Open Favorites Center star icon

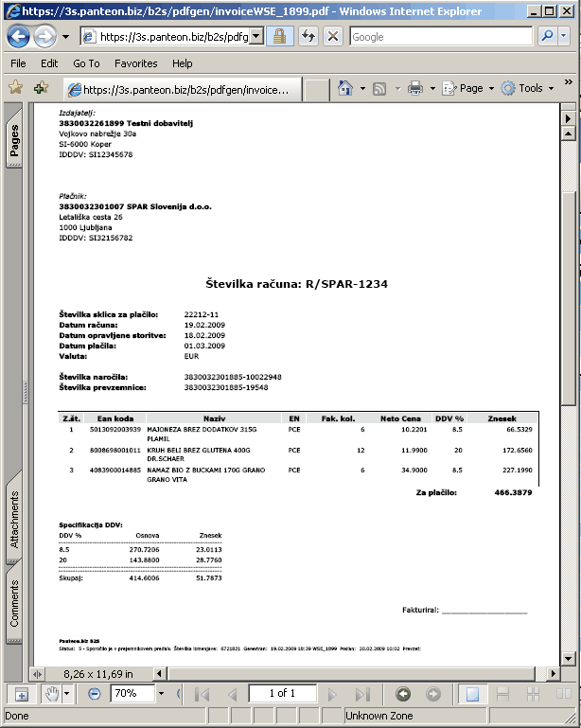tap(15, 87)
